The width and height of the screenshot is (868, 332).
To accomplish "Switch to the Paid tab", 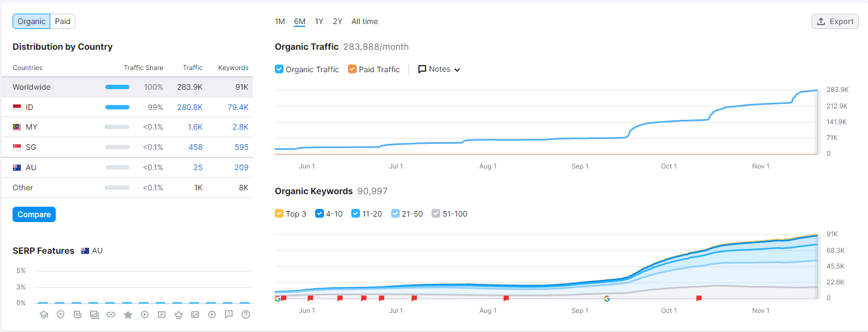I will (63, 21).
